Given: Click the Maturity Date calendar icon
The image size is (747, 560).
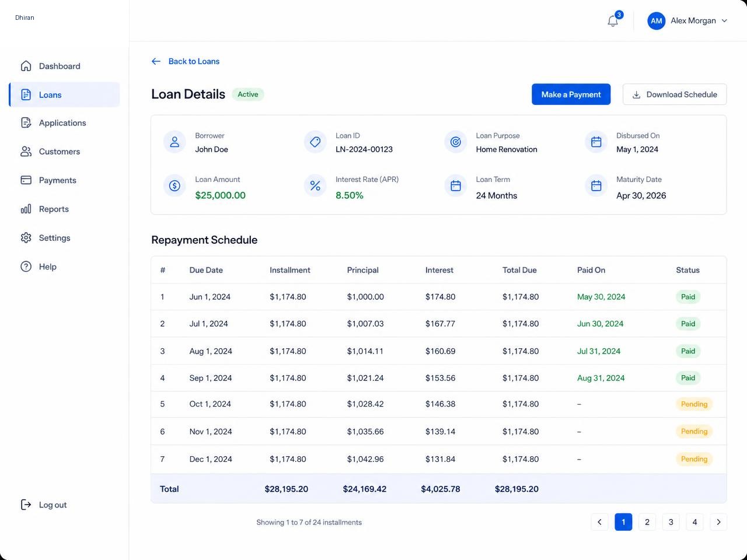Looking at the screenshot, I should click(596, 185).
